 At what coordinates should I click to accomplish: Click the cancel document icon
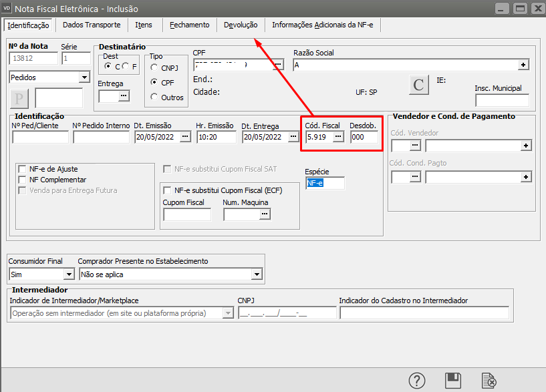489,381
